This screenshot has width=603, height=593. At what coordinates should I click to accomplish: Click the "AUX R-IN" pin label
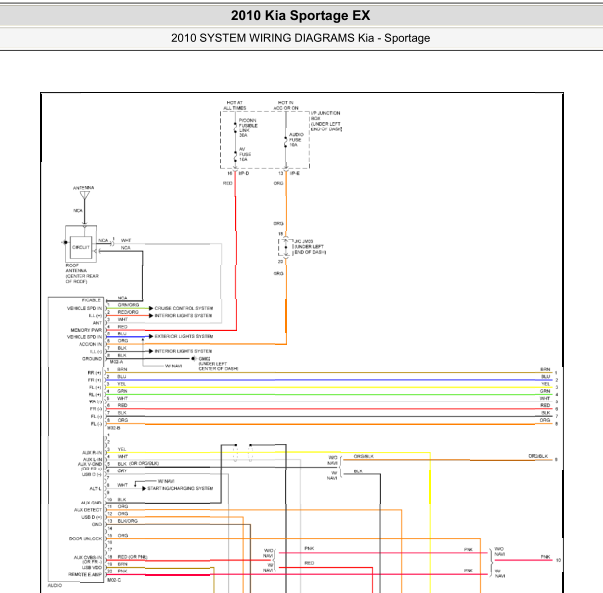(92, 453)
